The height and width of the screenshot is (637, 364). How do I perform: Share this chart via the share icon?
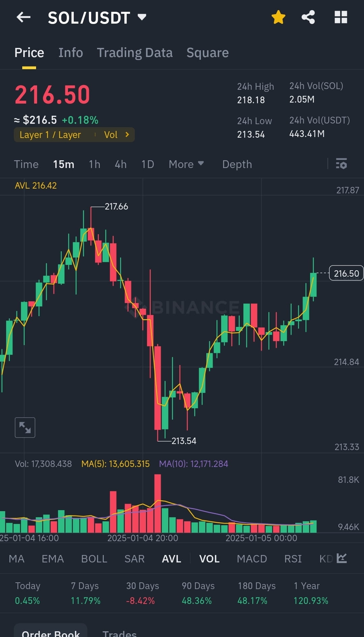click(308, 17)
